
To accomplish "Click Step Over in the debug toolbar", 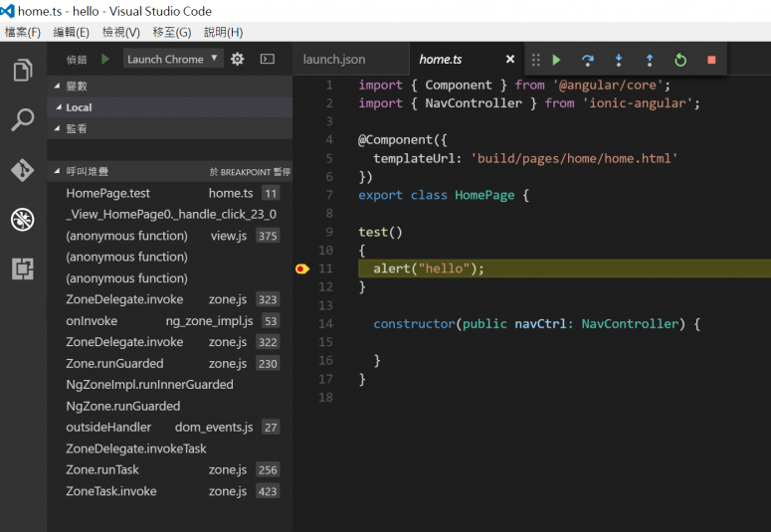I will [x=588, y=60].
